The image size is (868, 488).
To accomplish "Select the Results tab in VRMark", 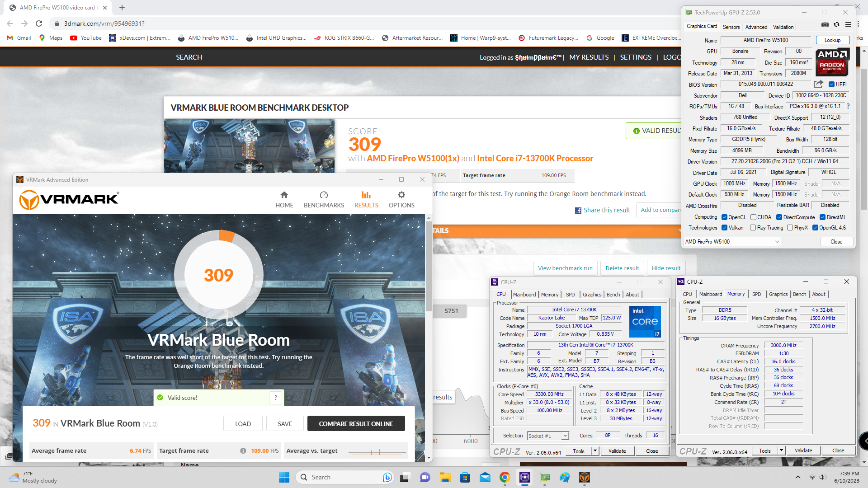I will click(366, 199).
